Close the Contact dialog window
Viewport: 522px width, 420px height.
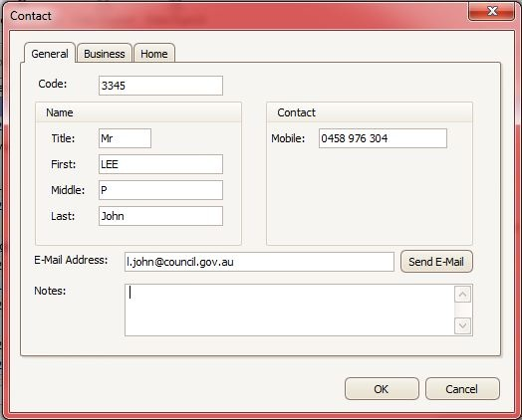pos(491,11)
